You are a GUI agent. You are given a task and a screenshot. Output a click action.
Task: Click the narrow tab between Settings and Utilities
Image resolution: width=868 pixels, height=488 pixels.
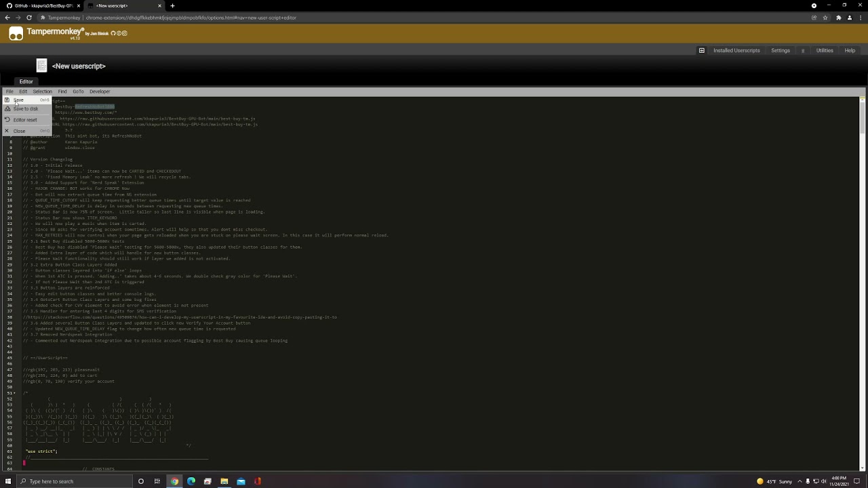(x=803, y=51)
